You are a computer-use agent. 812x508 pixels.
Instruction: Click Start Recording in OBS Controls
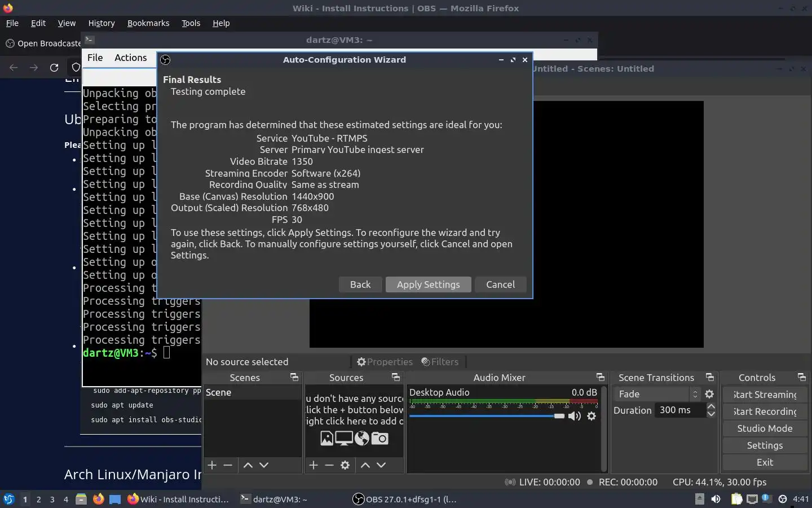(x=765, y=411)
